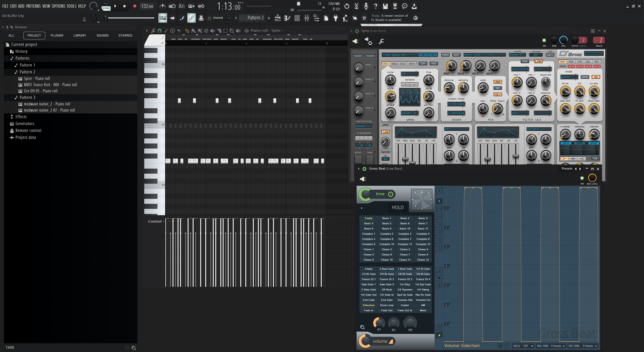Toggle the HQ button in Spire

click(x=596, y=77)
